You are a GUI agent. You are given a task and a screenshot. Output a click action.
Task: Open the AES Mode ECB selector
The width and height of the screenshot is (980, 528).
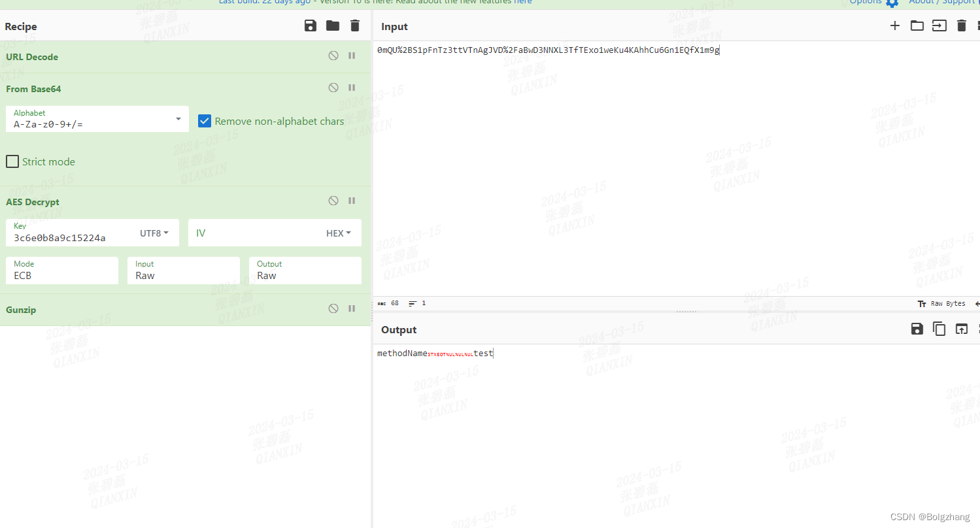pos(62,271)
